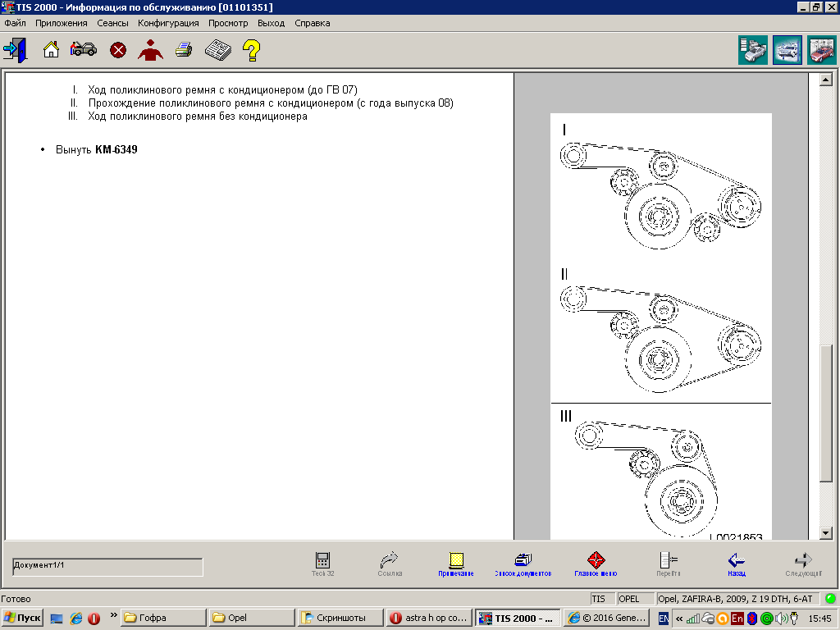Image resolution: width=840 pixels, height=630 pixels.
Task: Click the exit door icon in toolbar
Action: pos(15,50)
